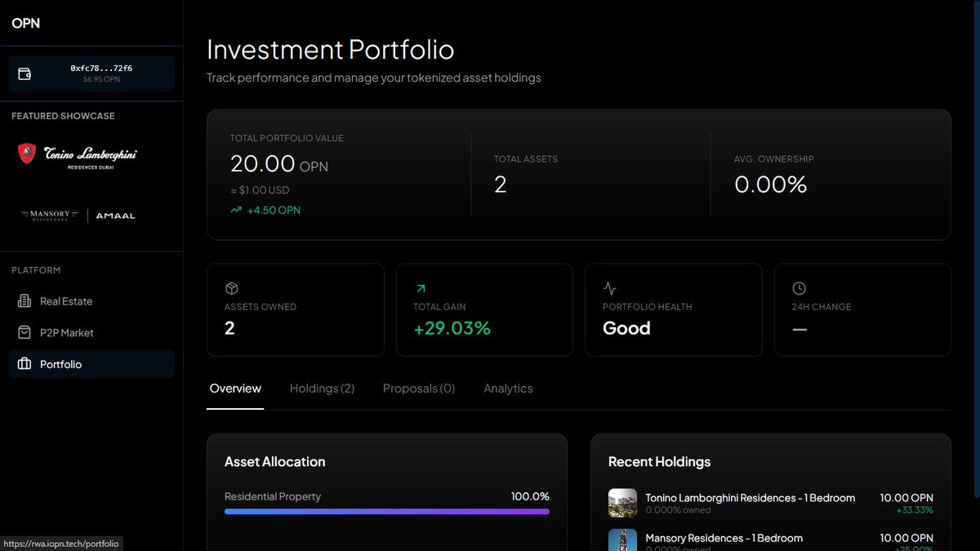Click the 20.00 OPN portfolio value
Image resolution: width=980 pixels, height=551 pixels.
click(x=279, y=164)
